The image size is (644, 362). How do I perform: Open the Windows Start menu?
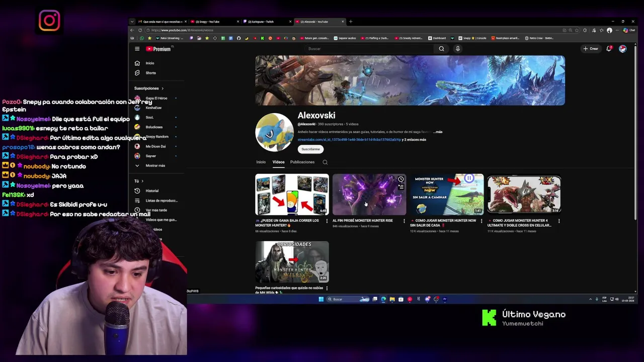[x=321, y=299]
